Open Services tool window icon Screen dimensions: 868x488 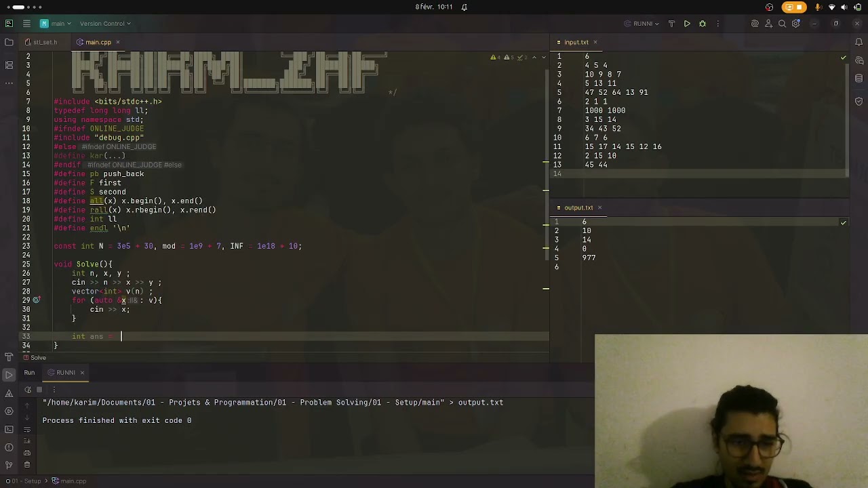point(9,411)
